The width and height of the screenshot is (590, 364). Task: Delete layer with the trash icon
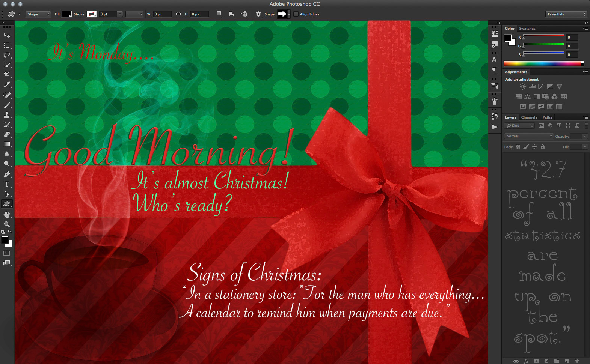point(577,361)
